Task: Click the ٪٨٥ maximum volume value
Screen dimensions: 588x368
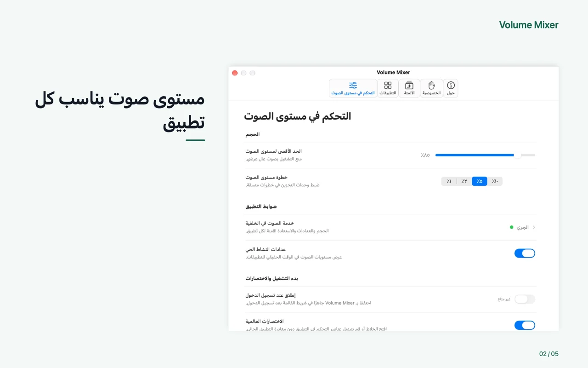Action: pyautogui.click(x=425, y=155)
